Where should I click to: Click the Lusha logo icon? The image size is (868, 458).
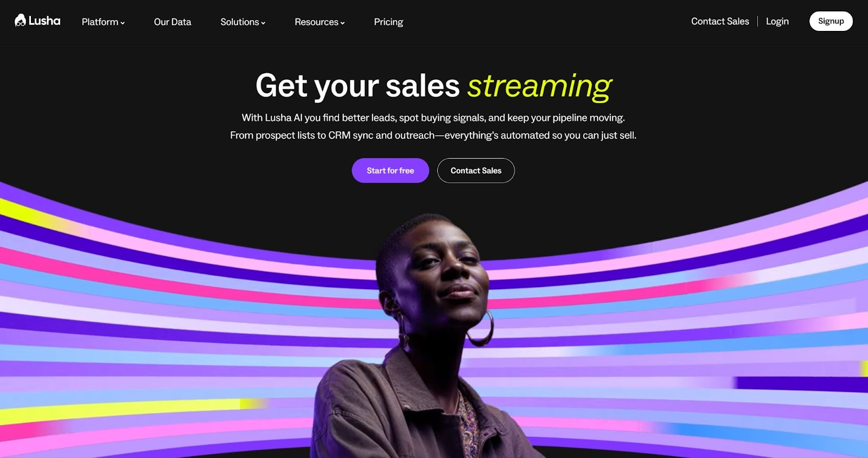20,21
